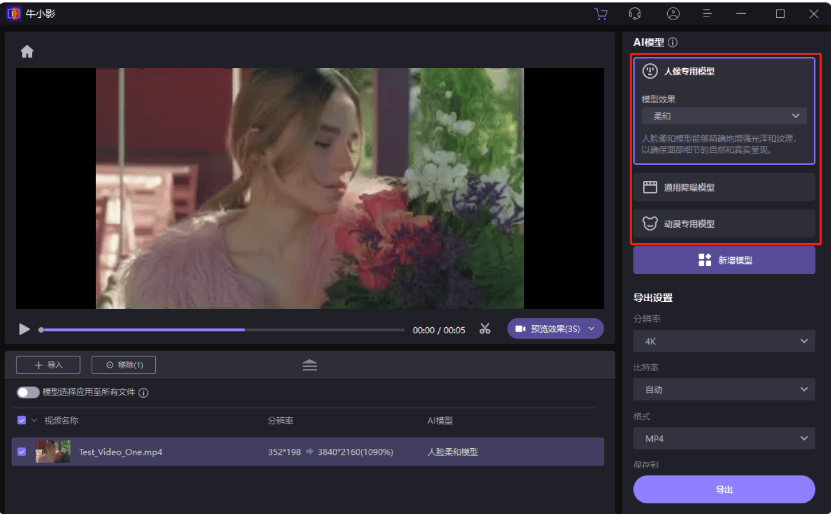Image resolution: width=831 pixels, height=514 pixels.
Task: Click the headset customer support icon
Action: [635, 14]
